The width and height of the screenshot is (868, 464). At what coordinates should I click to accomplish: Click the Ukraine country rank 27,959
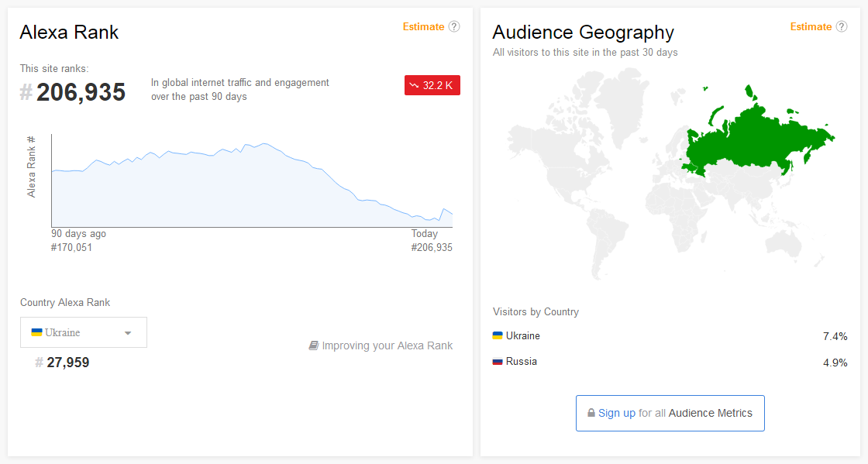[x=68, y=363]
